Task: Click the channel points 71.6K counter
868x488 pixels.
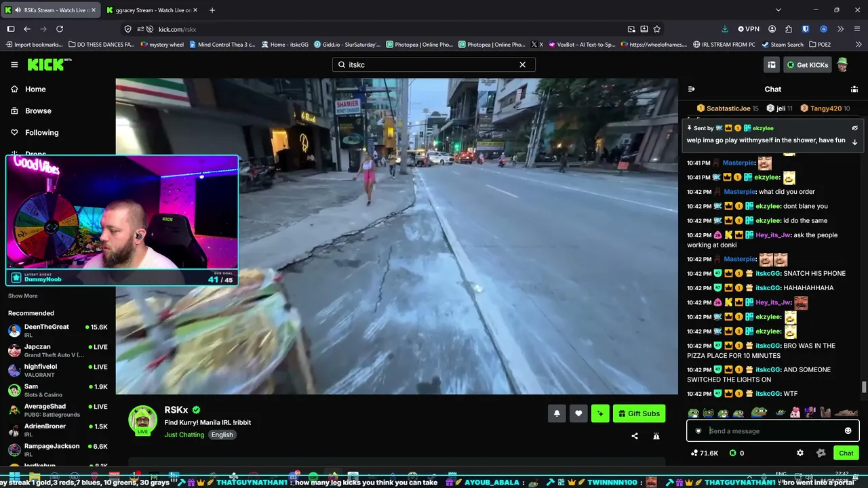Action: [705, 453]
